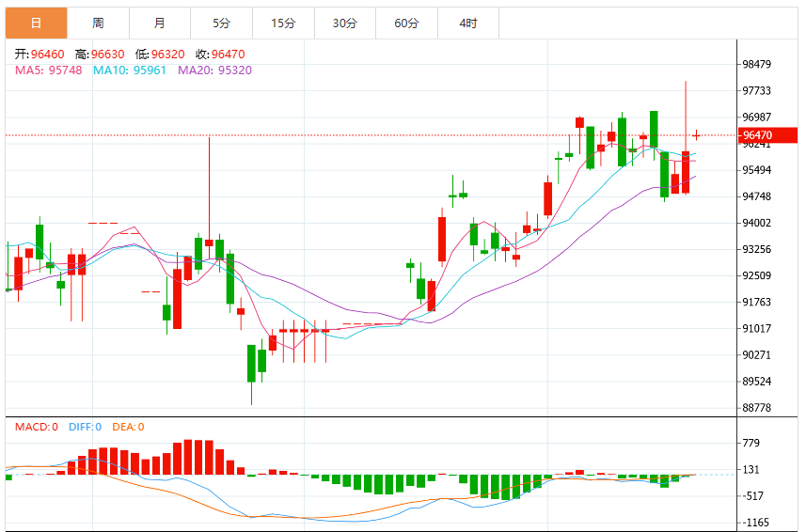Switch to the 周 weekly tab

click(x=98, y=23)
